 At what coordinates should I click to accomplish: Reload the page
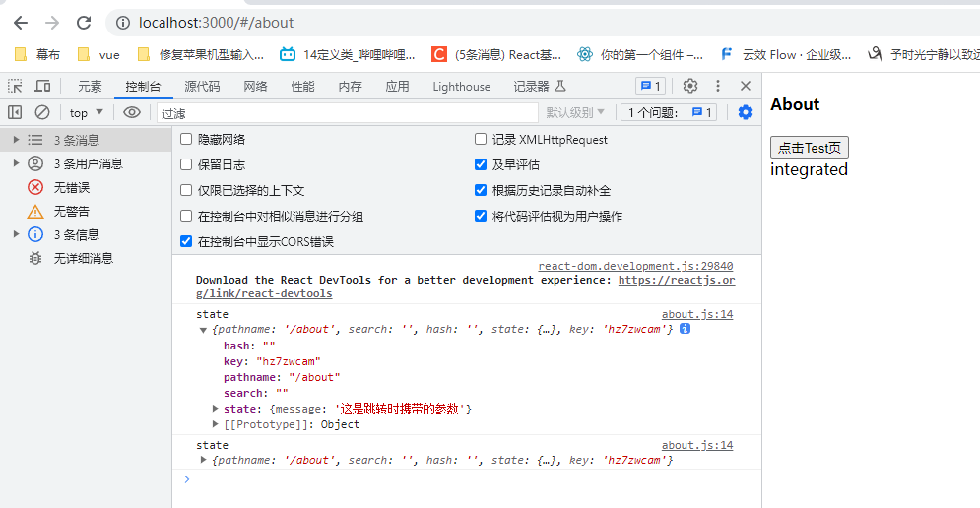[x=84, y=23]
